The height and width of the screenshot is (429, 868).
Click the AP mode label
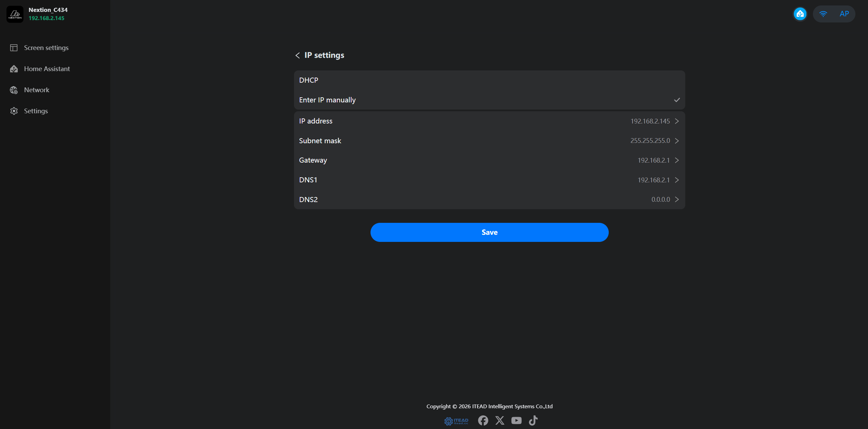point(844,14)
